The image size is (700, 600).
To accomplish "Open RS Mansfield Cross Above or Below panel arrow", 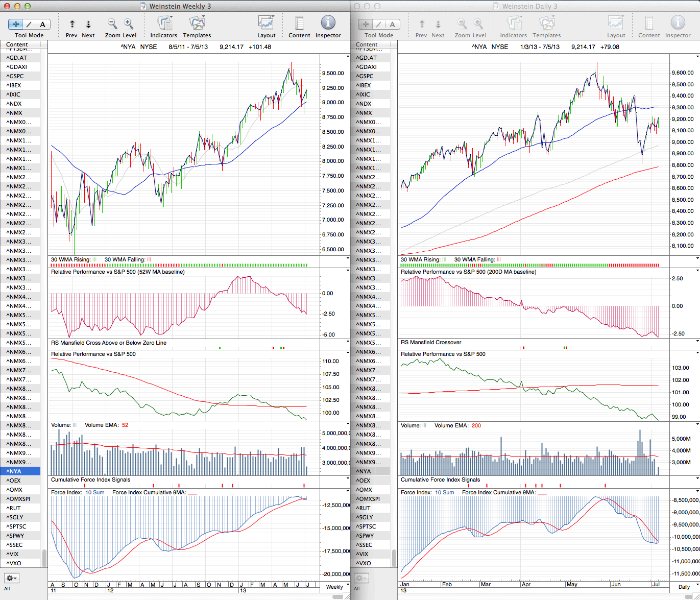I will pyautogui.click(x=348, y=342).
